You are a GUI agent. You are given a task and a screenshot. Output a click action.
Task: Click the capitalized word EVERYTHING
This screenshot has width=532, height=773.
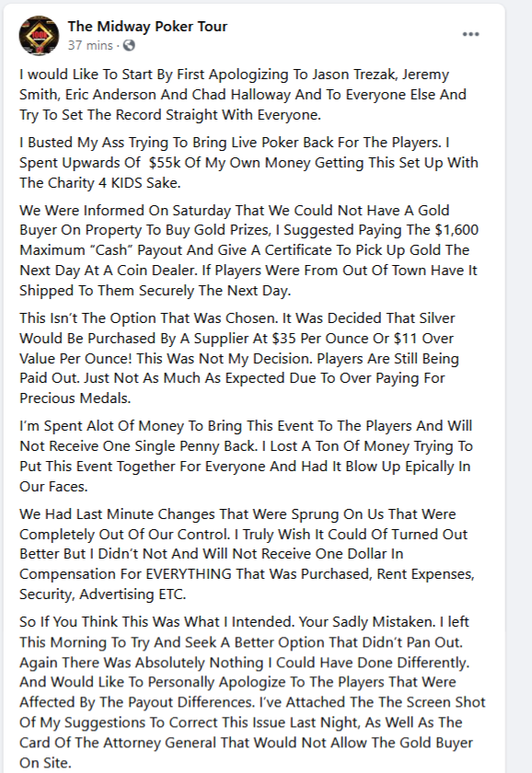click(189, 574)
